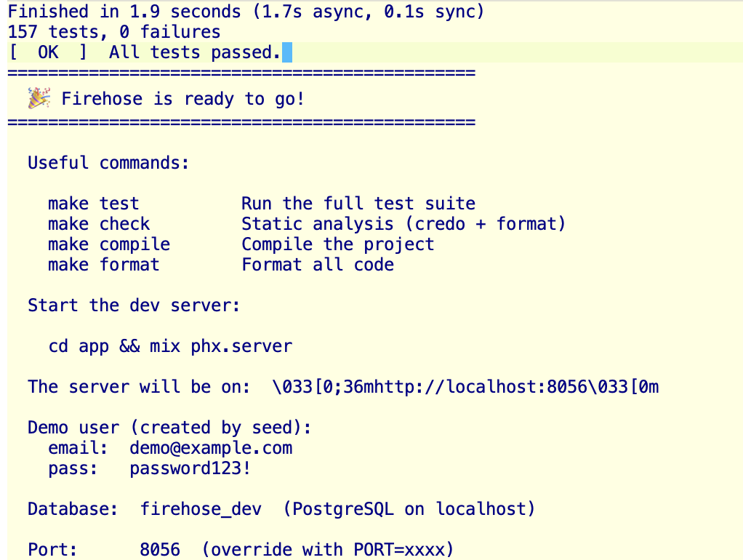Click the 'password123!' value

[x=190, y=468]
